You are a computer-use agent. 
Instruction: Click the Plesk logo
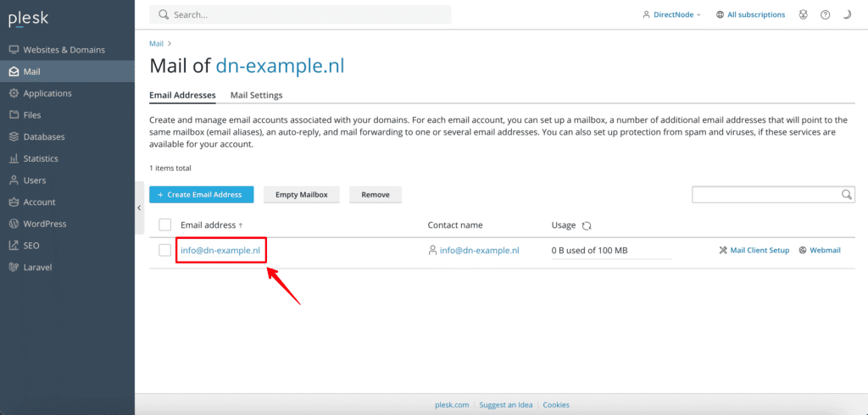29,19
